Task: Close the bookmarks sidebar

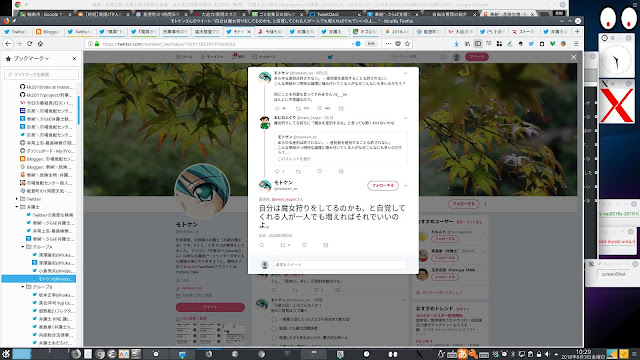Action: [x=74, y=59]
